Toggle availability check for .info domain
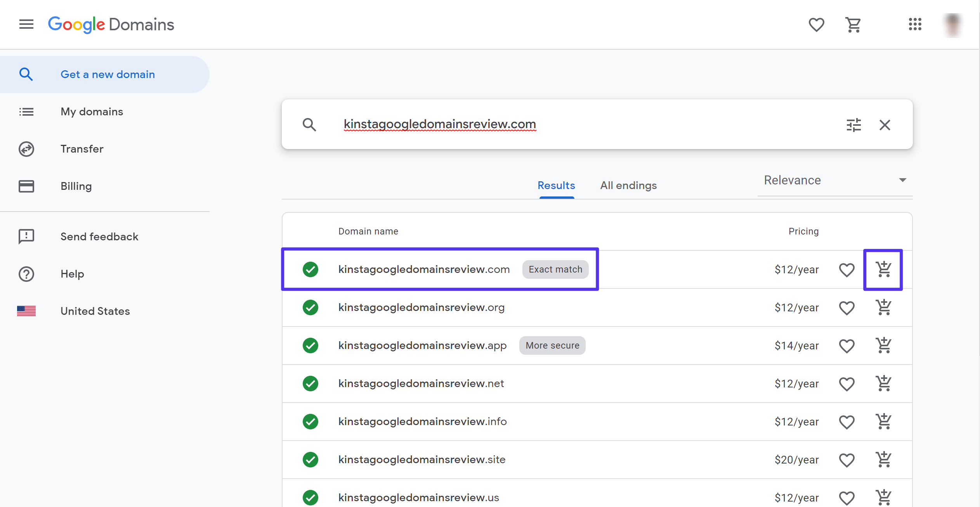The image size is (980, 507). (311, 421)
